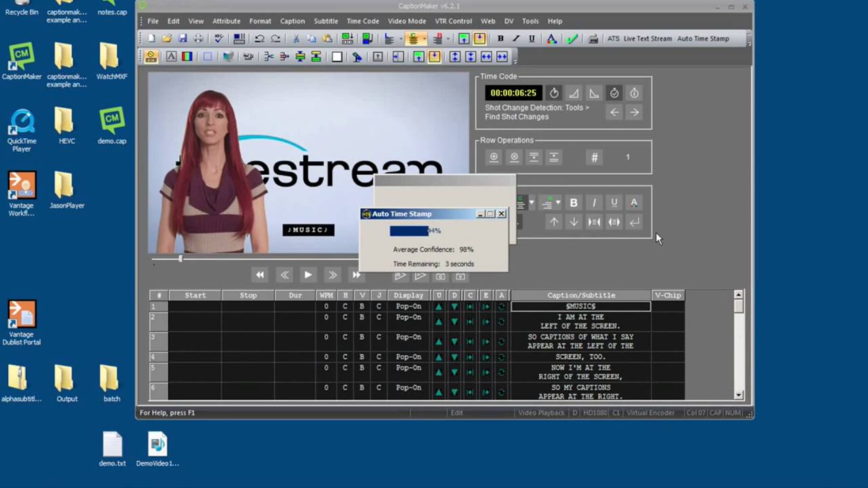Toggle Underline in the text panel

(614, 203)
